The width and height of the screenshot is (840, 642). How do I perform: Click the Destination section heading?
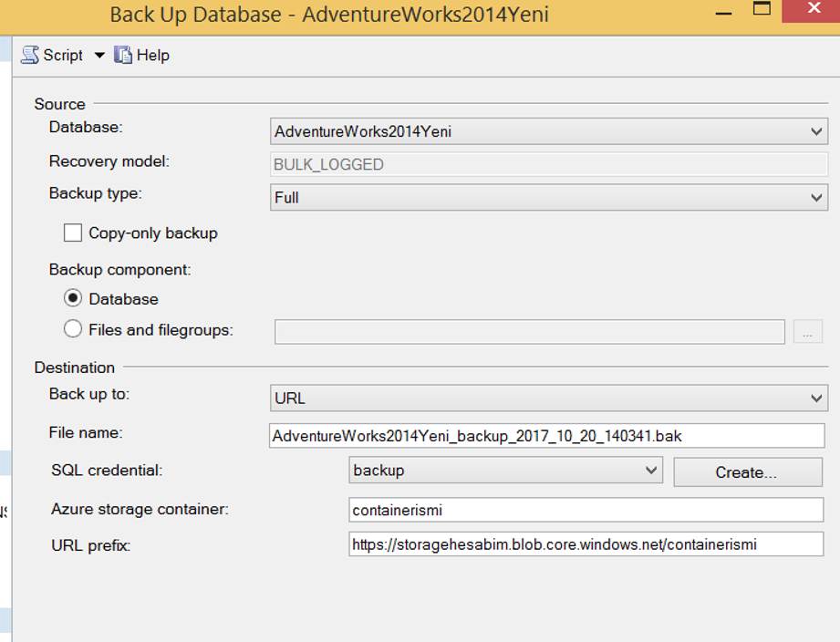pos(75,368)
